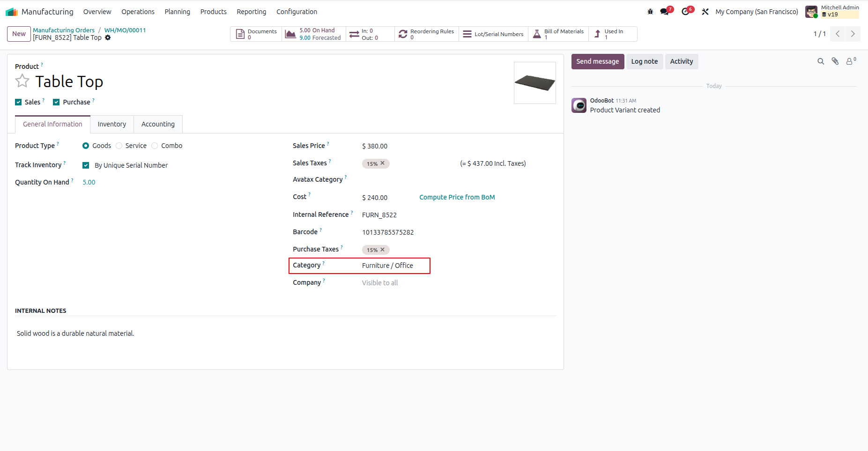Screen dimensions: 868x451
Task: Select Service product type
Action: point(119,146)
